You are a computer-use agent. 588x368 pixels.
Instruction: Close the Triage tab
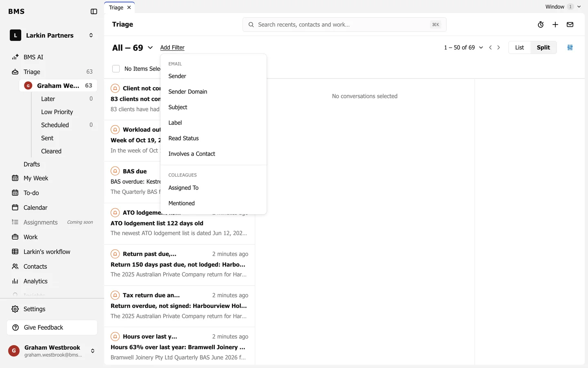point(129,7)
